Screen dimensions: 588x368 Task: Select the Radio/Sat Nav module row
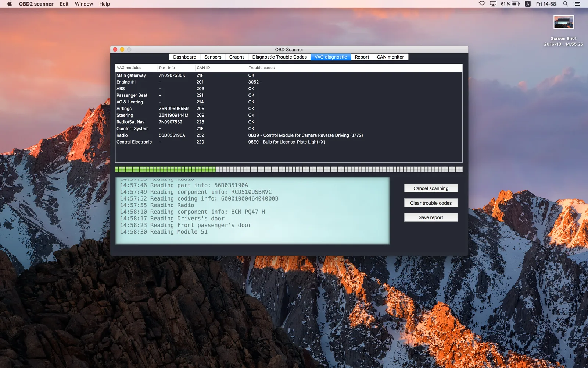(289, 122)
